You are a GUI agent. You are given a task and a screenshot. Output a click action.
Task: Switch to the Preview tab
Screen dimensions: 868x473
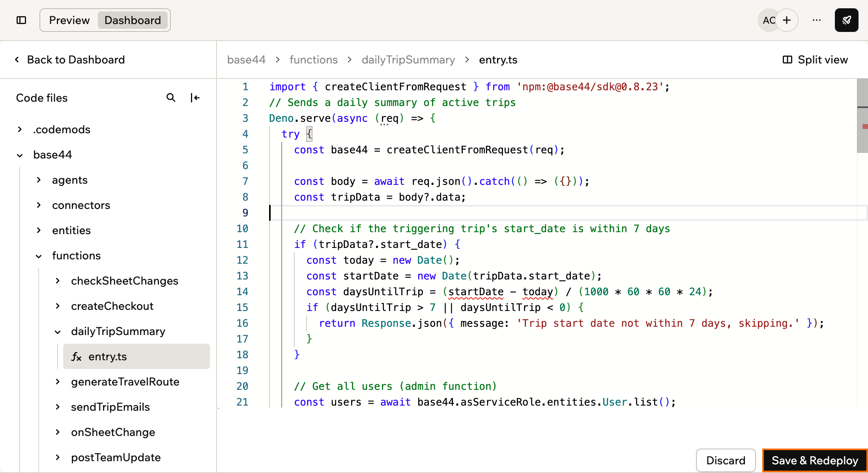click(x=69, y=20)
